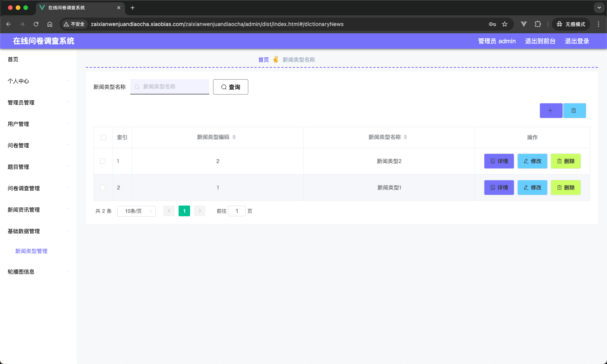Screen dimensions: 607x364
Task: Click the 新闻类型1 name cell
Action: coord(389,188)
